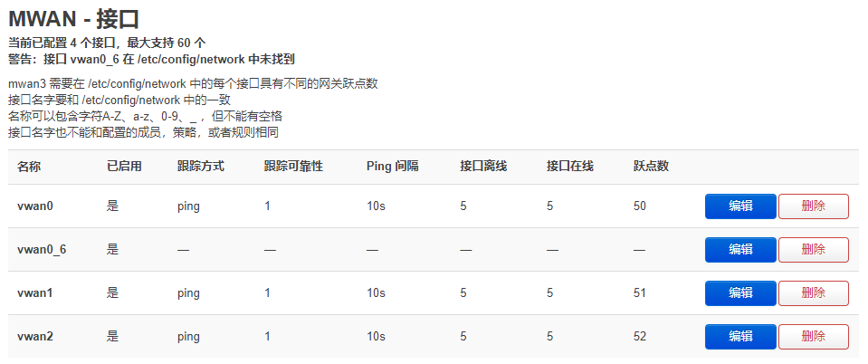Viewport: 868px width, 364px height.
Task: Click 删除 button for vwan0
Action: point(813,206)
